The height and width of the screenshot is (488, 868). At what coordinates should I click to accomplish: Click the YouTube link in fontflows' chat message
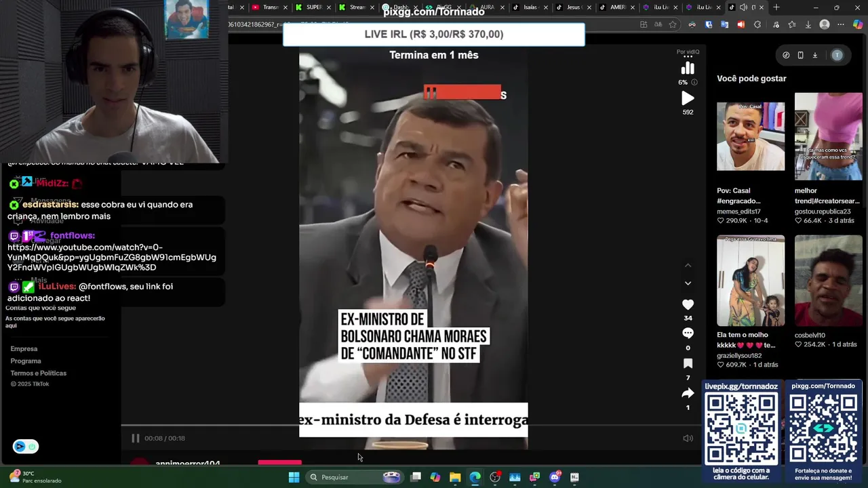(x=112, y=258)
